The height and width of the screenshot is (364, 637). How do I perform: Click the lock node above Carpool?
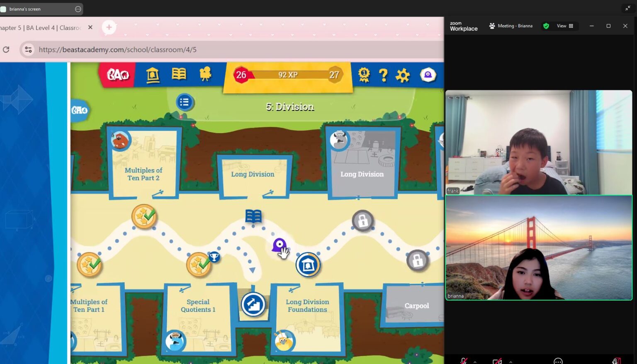(x=418, y=260)
